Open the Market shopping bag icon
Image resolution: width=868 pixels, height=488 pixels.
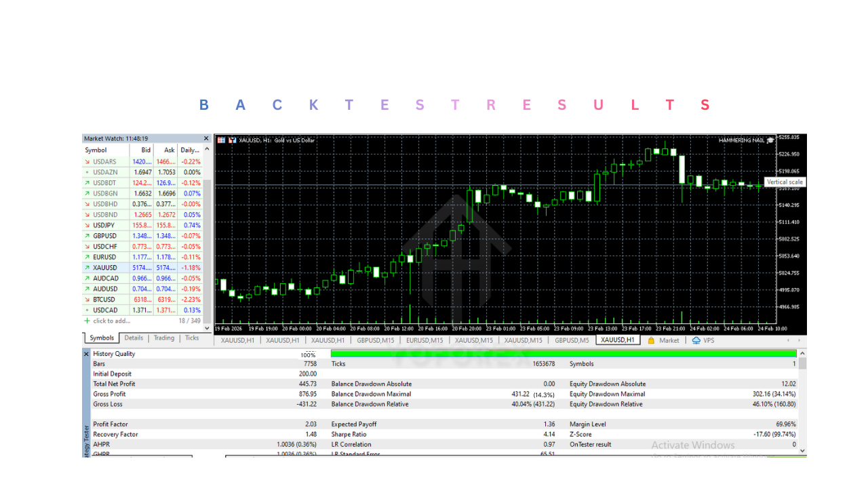651,340
